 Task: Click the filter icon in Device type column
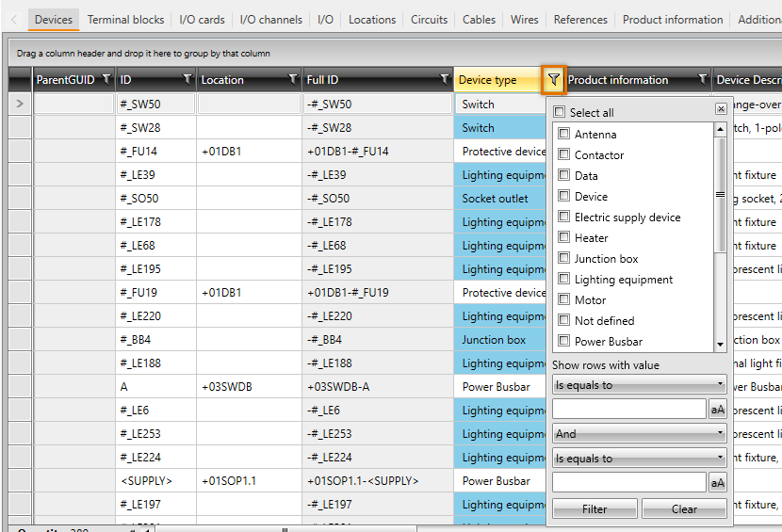pyautogui.click(x=554, y=80)
